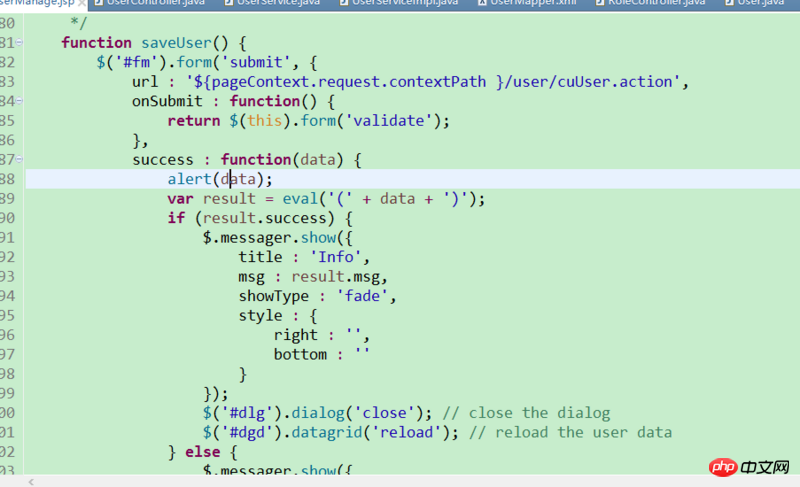Click the horizontal scrollbar left arrow
Image resolution: width=800 pixels, height=487 pixels.
coord(31,482)
